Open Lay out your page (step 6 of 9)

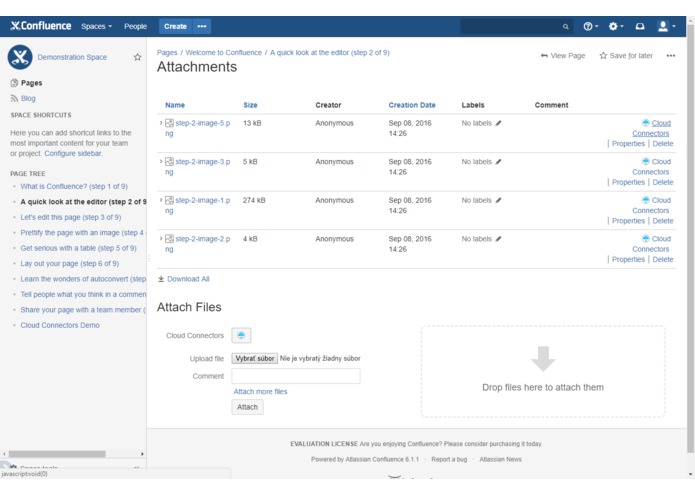(x=70, y=264)
